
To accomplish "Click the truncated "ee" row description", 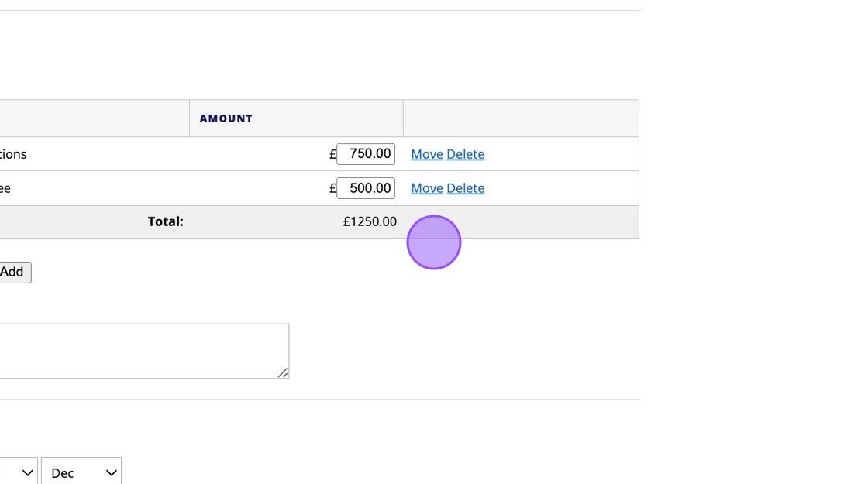I will coord(5,188).
